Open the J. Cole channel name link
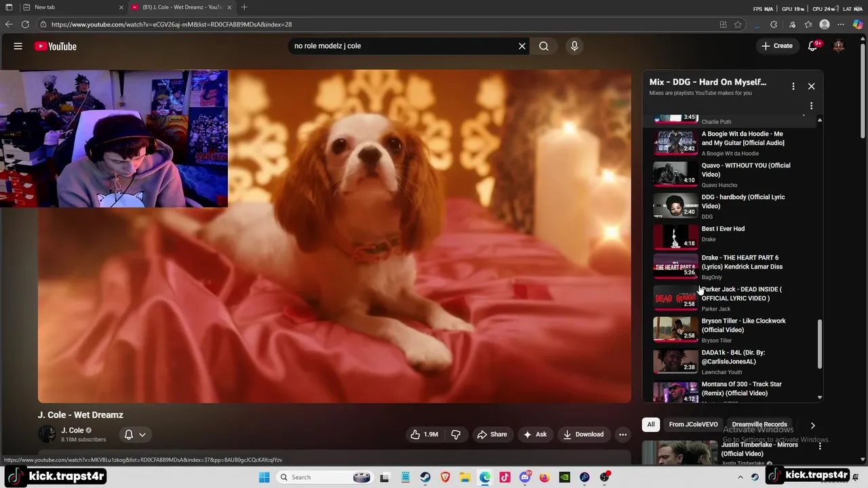 (x=73, y=430)
